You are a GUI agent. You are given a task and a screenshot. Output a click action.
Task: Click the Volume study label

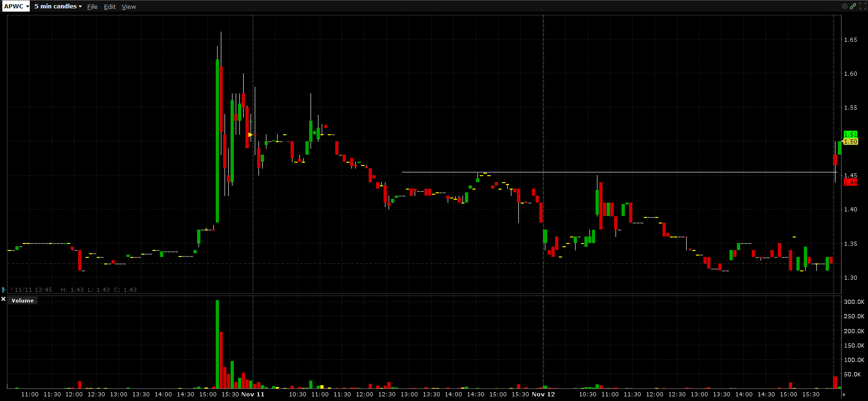coord(23,301)
